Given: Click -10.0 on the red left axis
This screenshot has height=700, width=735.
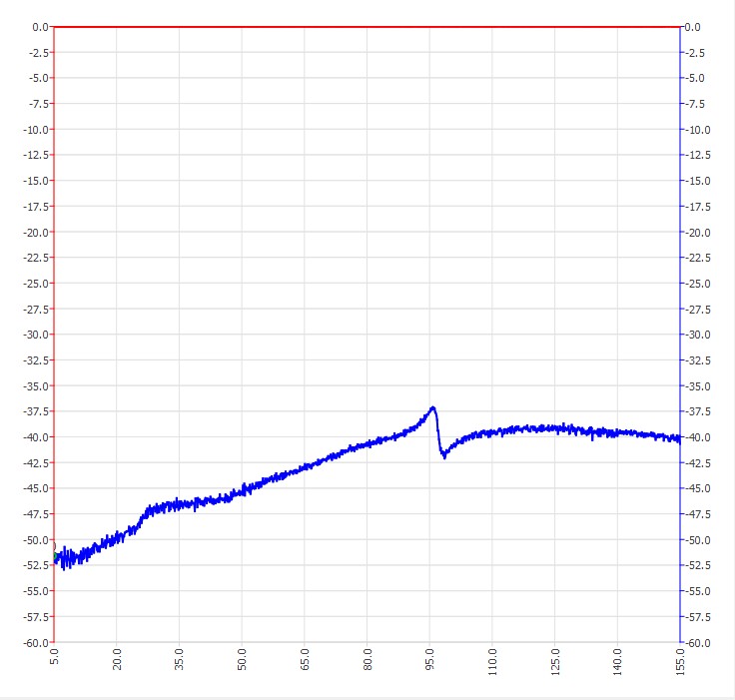Looking at the screenshot, I should click(36, 130).
